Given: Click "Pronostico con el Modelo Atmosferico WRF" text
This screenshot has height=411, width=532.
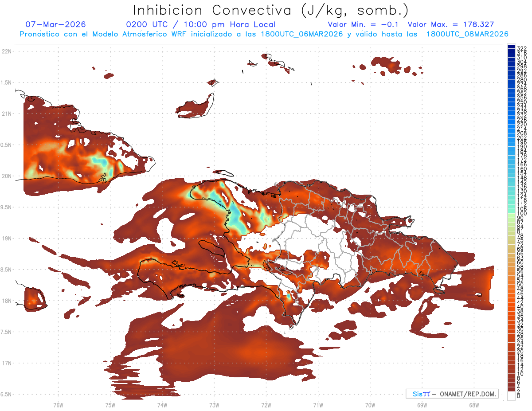Looking at the screenshot, I should pyautogui.click(x=104, y=34).
